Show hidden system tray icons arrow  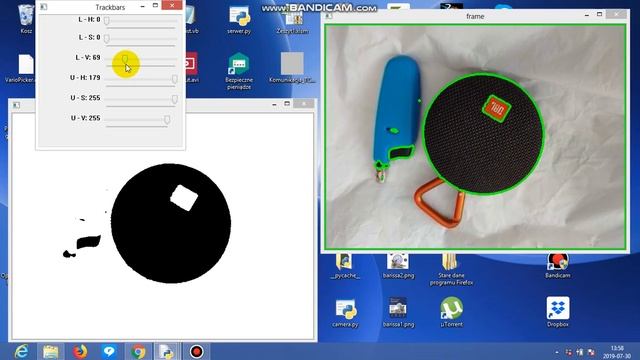557,352
